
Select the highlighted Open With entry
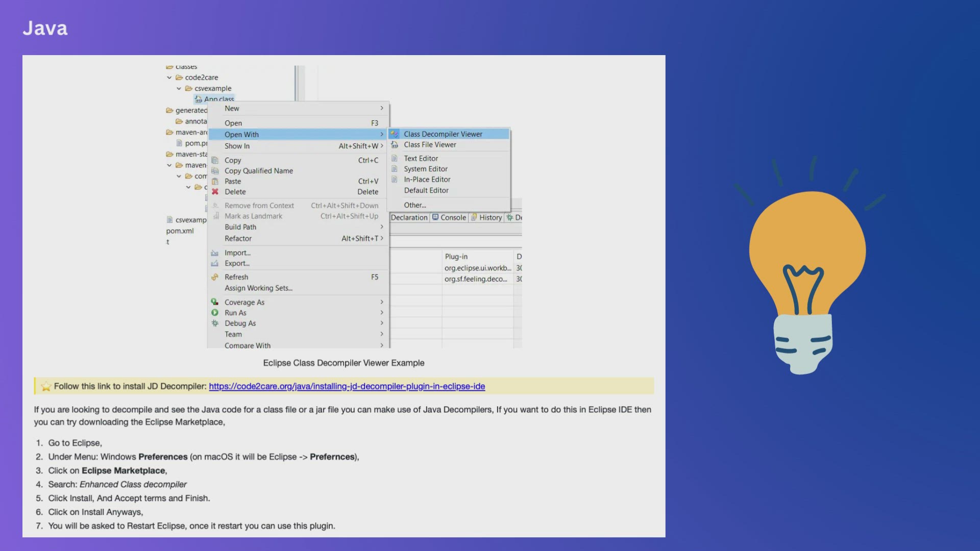[299, 134]
